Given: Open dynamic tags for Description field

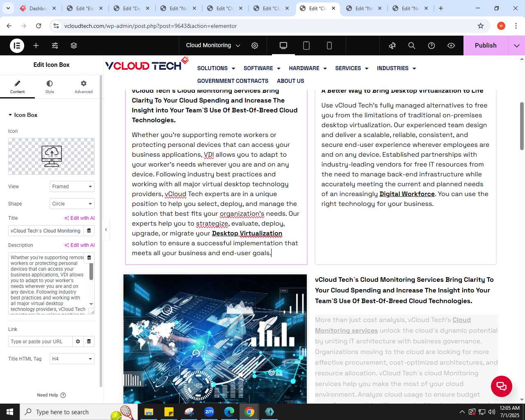Looking at the screenshot, I should click(89, 258).
